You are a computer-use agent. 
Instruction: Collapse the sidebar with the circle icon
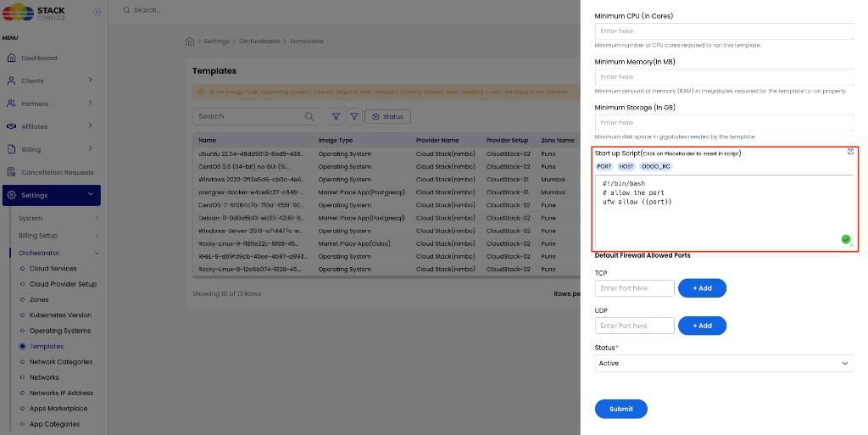(x=97, y=12)
